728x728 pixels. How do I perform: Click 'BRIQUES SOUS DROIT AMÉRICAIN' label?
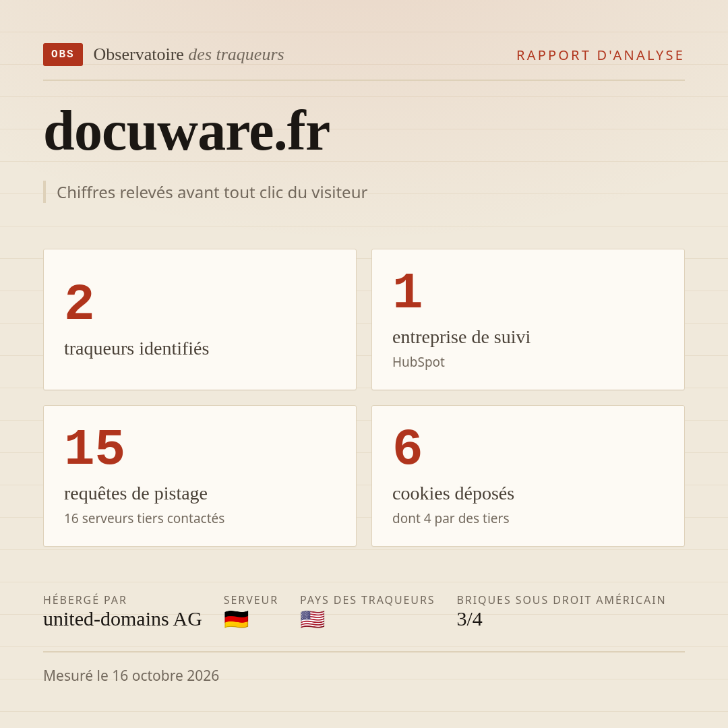coord(562,600)
